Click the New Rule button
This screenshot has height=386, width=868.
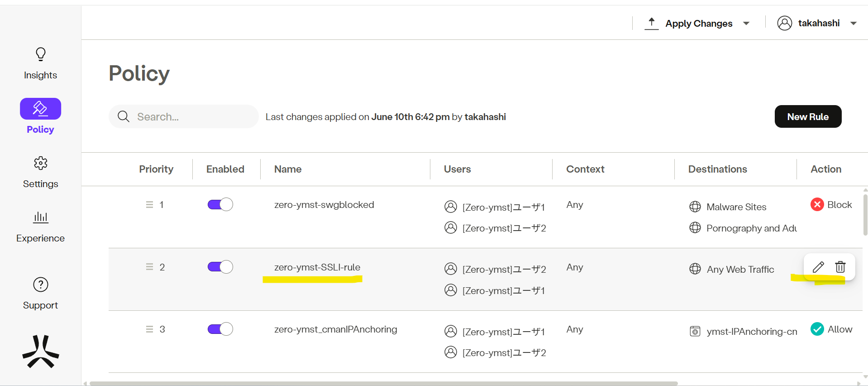click(808, 116)
